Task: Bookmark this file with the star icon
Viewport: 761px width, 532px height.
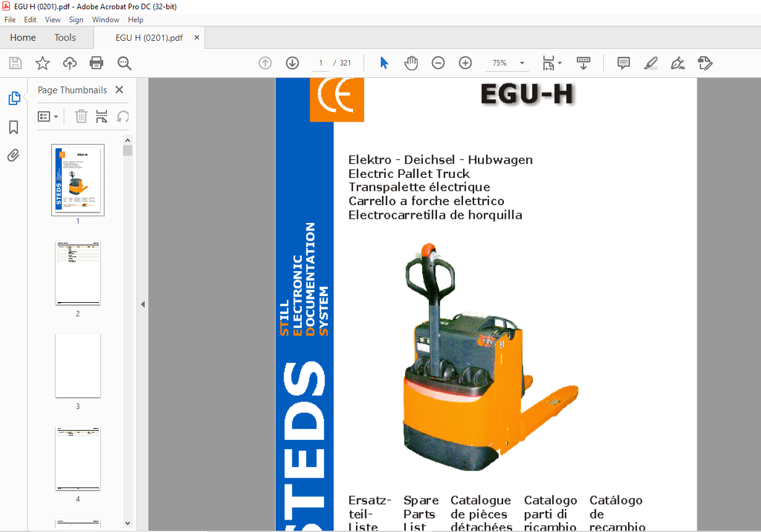Action: point(43,63)
